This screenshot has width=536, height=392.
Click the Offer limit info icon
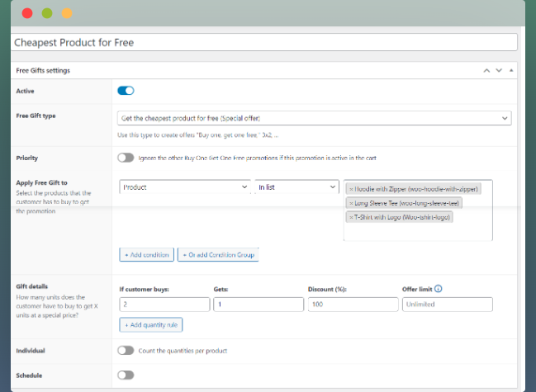[439, 289]
